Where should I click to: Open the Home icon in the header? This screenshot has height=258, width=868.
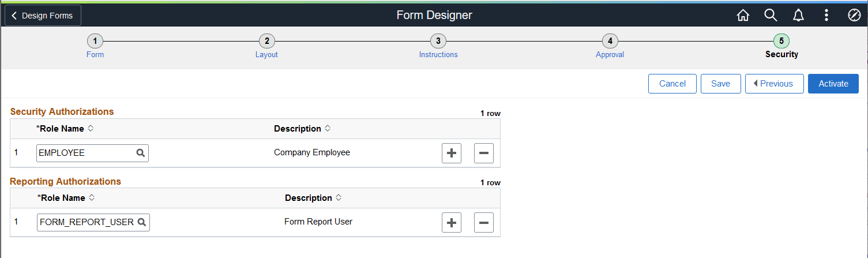(x=743, y=16)
